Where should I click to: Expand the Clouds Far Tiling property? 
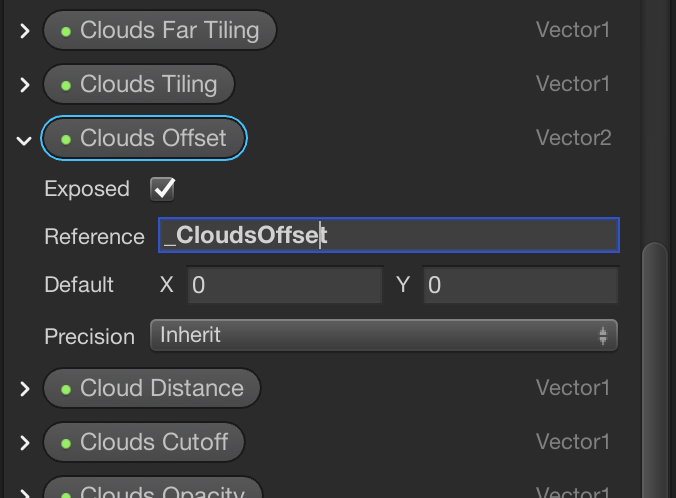(x=25, y=31)
